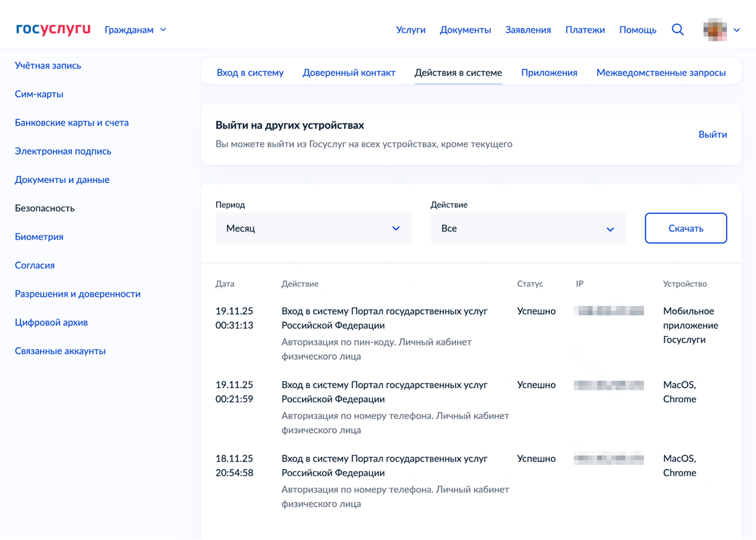
Task: Expand the profile menu chevron
Action: (x=737, y=30)
